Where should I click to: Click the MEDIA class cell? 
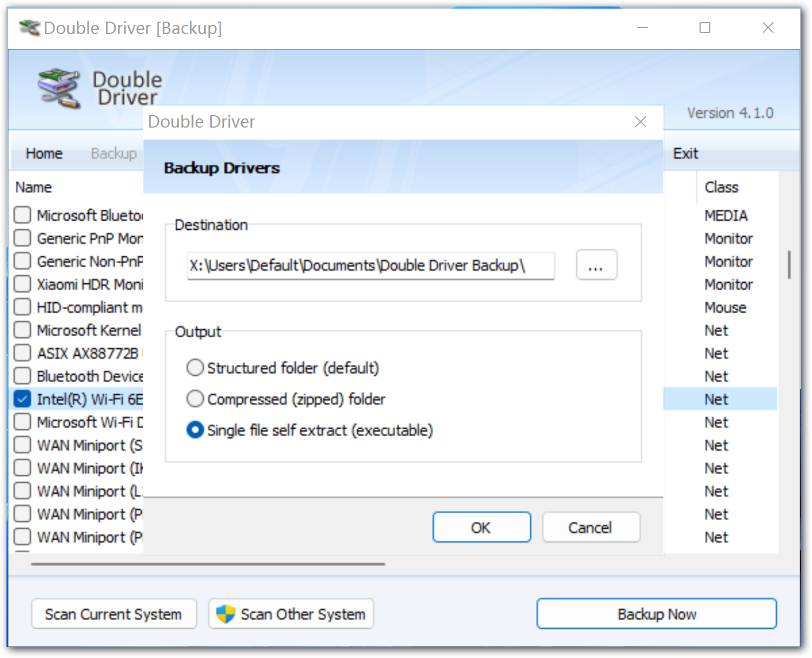726,215
